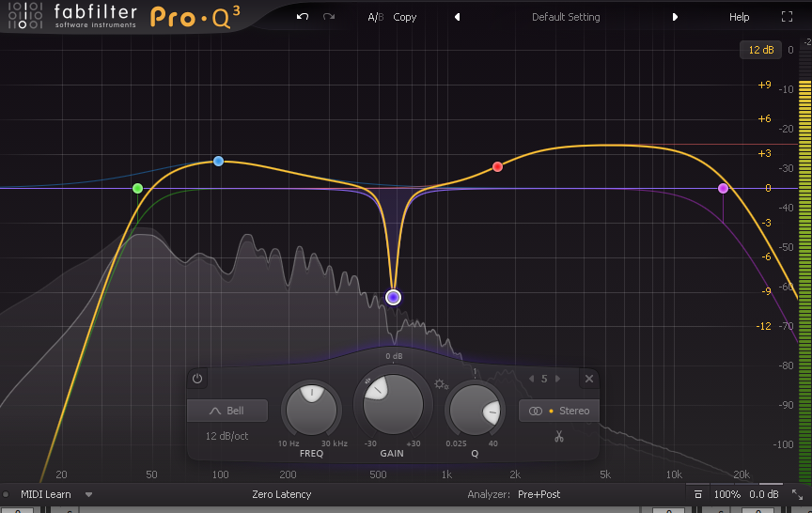Click the 50 frequency axis label
Image resolution: width=812 pixels, height=513 pixels.
(x=151, y=474)
